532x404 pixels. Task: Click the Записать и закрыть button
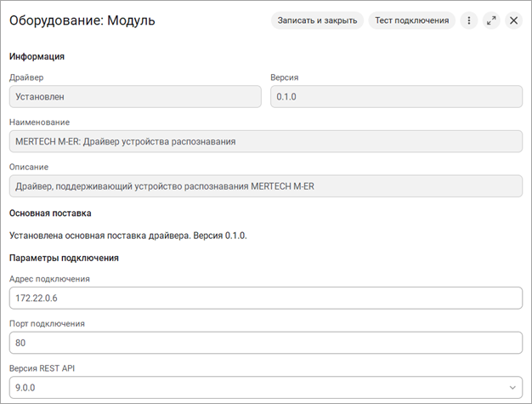(x=317, y=20)
